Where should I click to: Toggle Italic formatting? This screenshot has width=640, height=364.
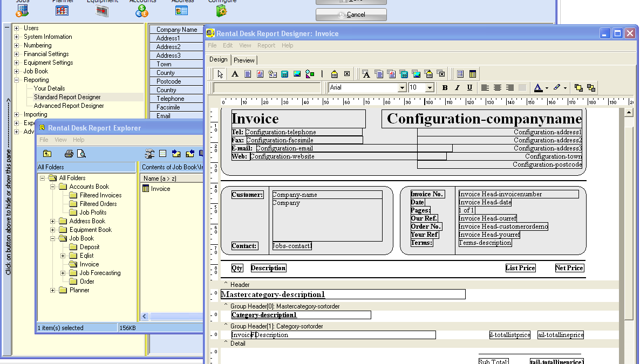457,88
